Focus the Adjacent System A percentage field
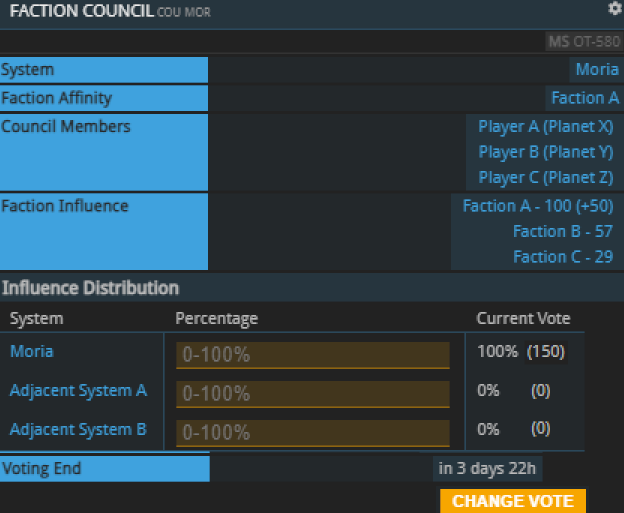 tap(313, 394)
